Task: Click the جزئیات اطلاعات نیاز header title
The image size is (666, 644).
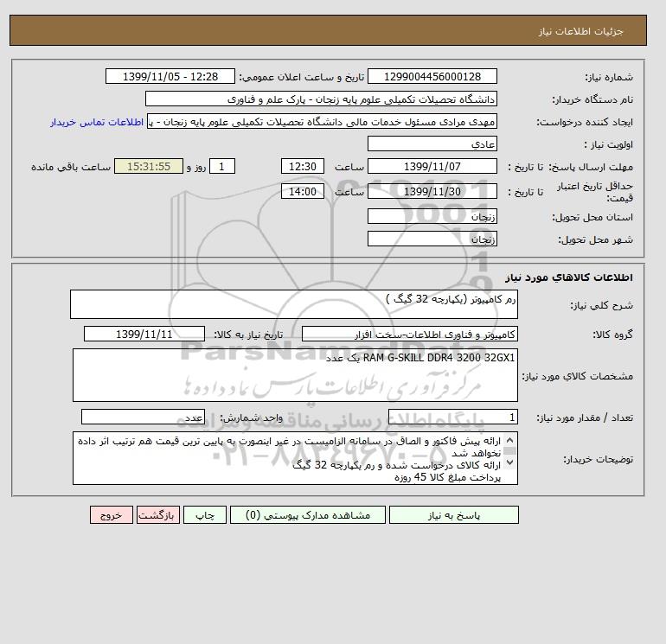Action: (580, 31)
